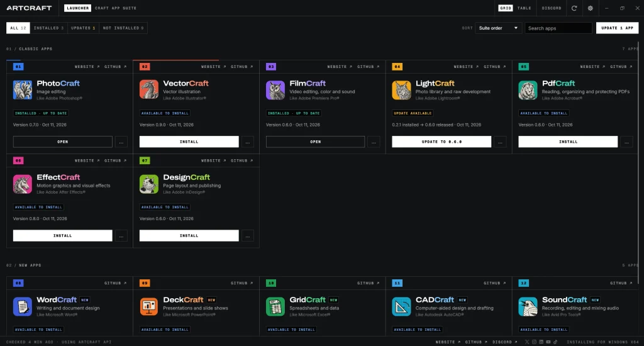Open FilmCraft with the Open button
644x346 pixels.
(x=316, y=142)
